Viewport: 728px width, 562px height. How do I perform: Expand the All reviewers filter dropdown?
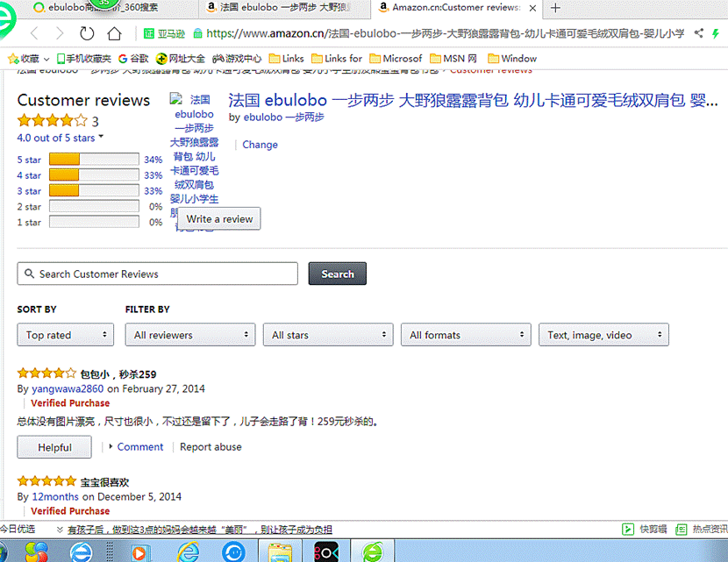coord(190,335)
